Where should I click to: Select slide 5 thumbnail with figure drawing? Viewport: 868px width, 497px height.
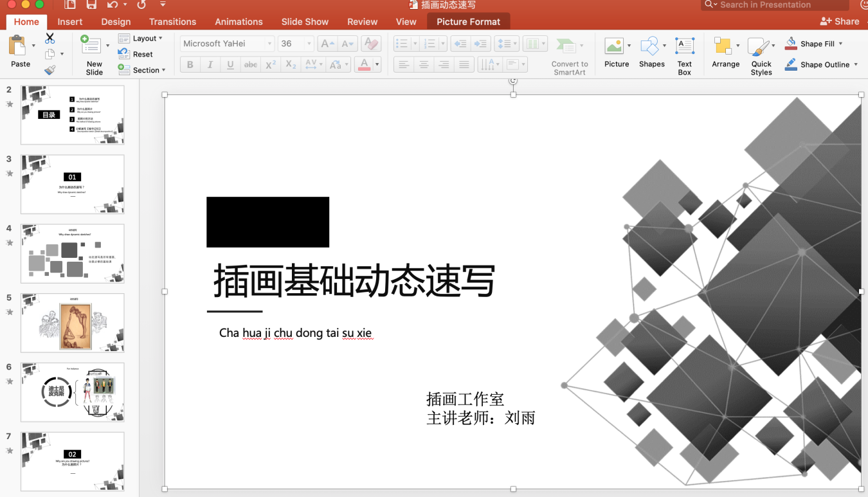pos(72,322)
